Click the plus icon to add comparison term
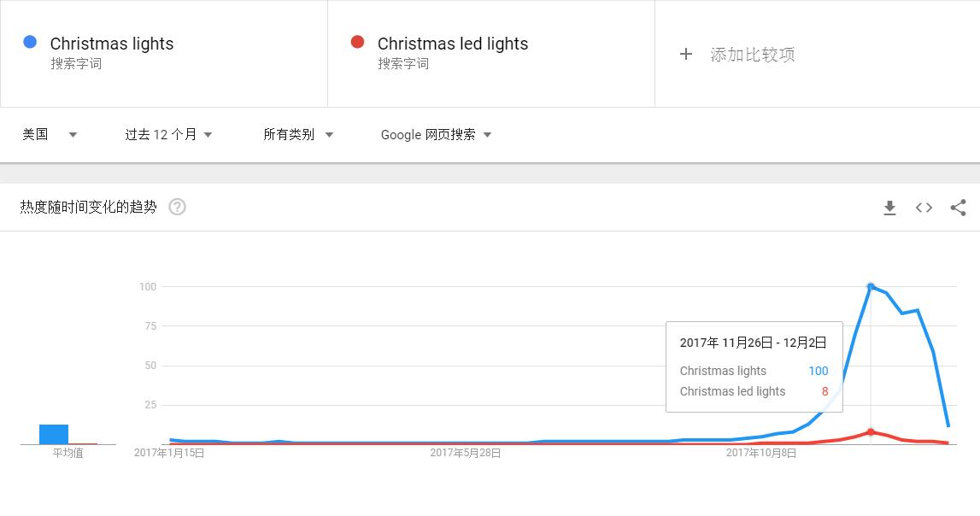980x516 pixels. tap(686, 53)
